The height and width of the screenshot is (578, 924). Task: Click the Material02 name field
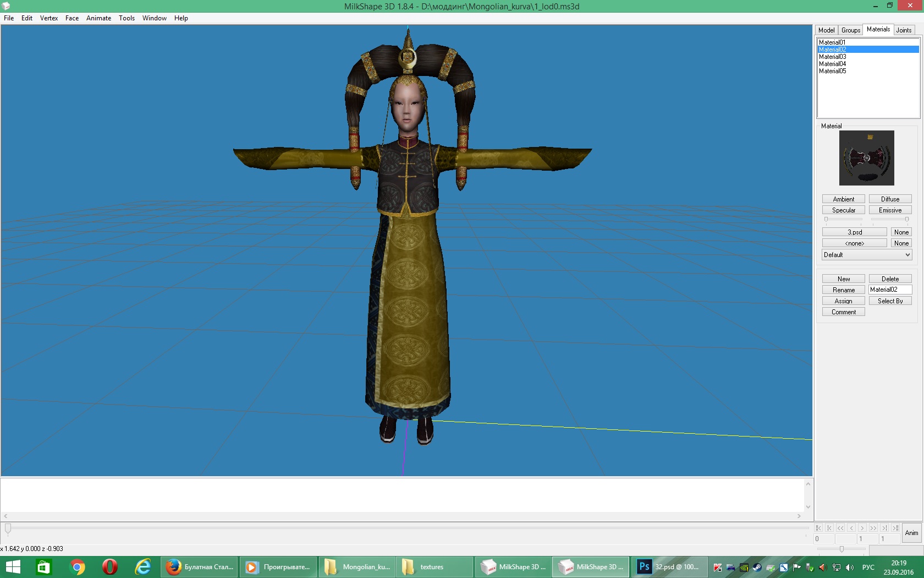pyautogui.click(x=890, y=290)
